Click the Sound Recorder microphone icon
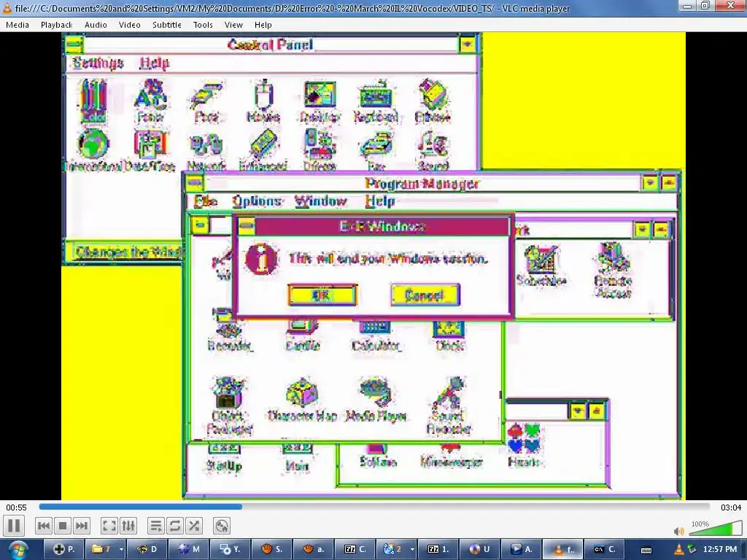Image resolution: width=747 pixels, height=560 pixels. click(449, 405)
